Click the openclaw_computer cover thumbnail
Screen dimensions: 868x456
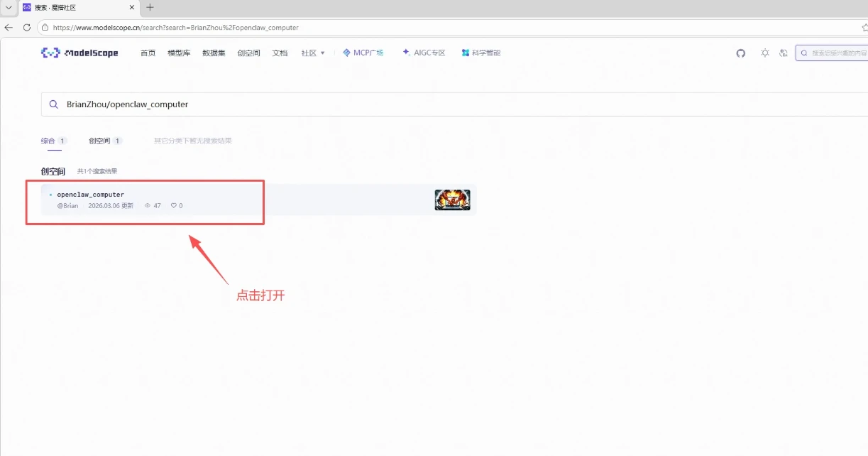(452, 200)
